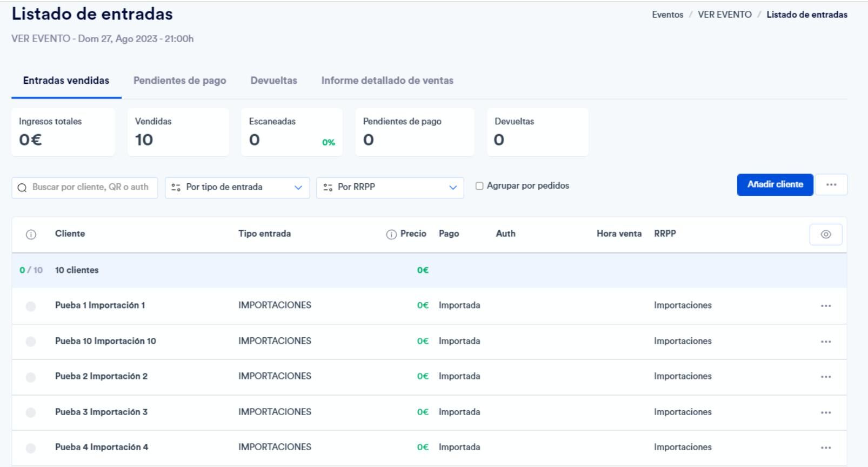
Task: Click status circle for Pueba 1 Importación 1
Action: pyautogui.click(x=31, y=306)
